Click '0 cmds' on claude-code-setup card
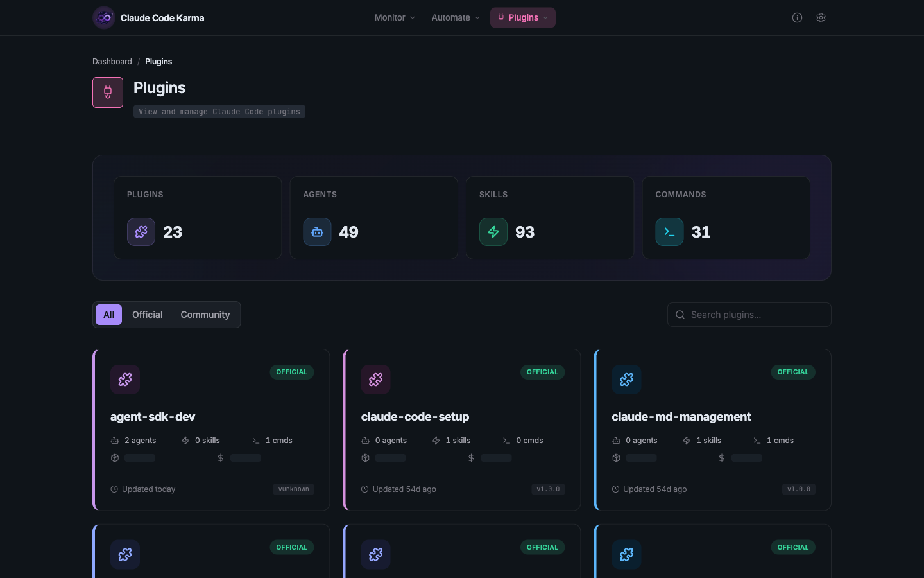Viewport: 924px width, 578px height. point(530,441)
